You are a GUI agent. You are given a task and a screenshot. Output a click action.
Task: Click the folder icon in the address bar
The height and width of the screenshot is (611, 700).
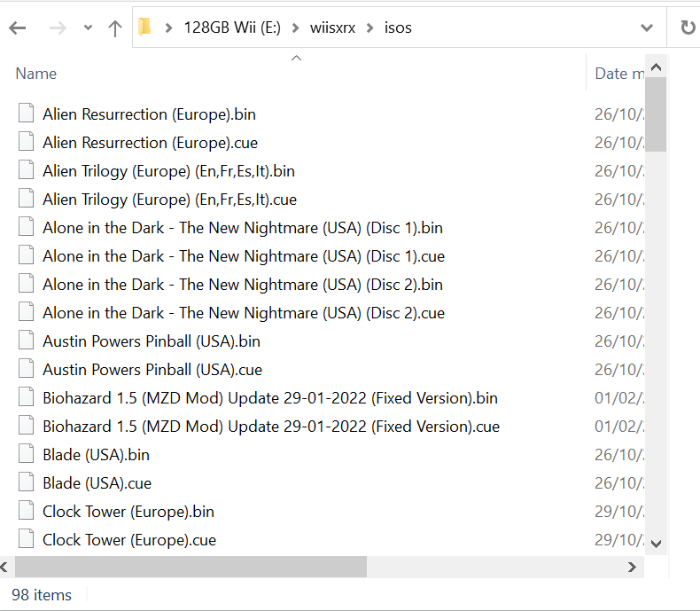click(144, 27)
